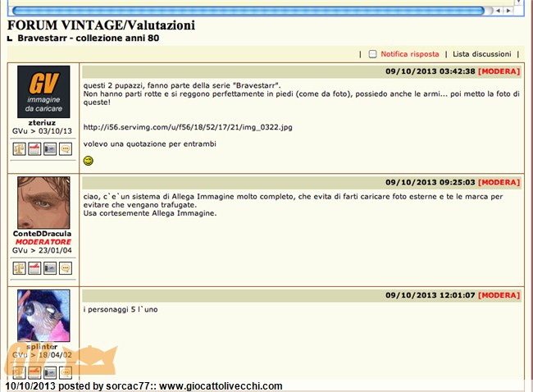The image size is (533, 392).
Task: Click the red MODERATORE label
Action: pyautogui.click(x=43, y=242)
